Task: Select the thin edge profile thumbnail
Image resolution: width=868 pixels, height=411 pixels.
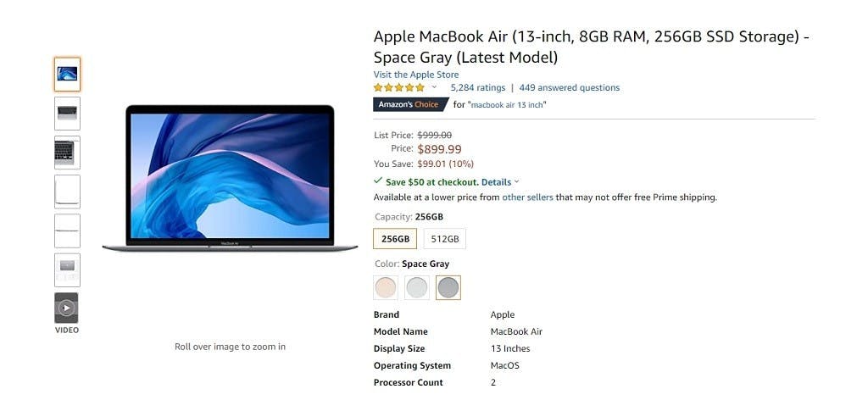Action: click(67, 230)
